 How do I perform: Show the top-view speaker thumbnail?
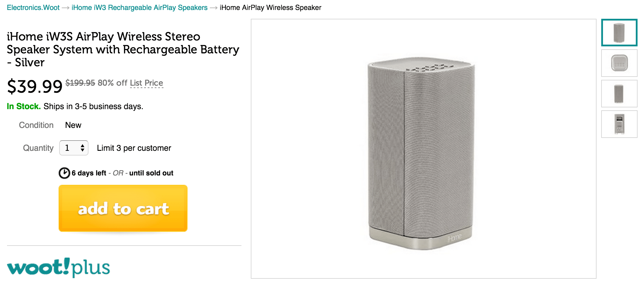pyautogui.click(x=619, y=63)
